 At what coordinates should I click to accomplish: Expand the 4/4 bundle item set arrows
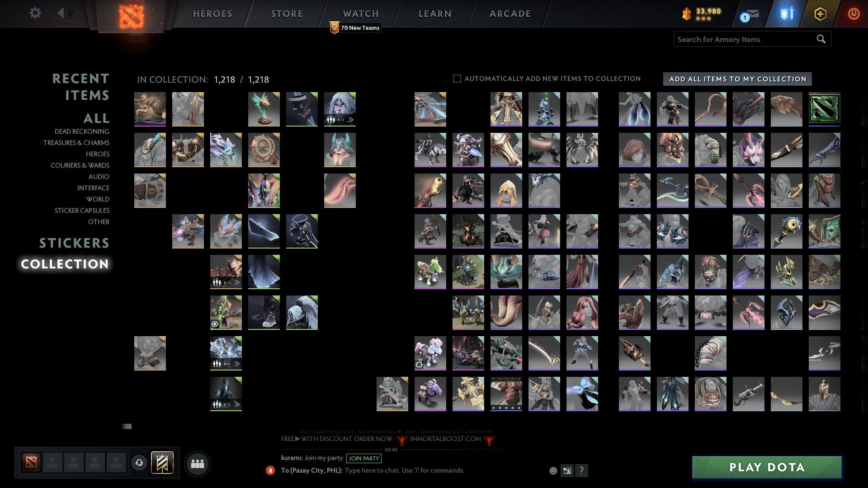[x=236, y=364]
